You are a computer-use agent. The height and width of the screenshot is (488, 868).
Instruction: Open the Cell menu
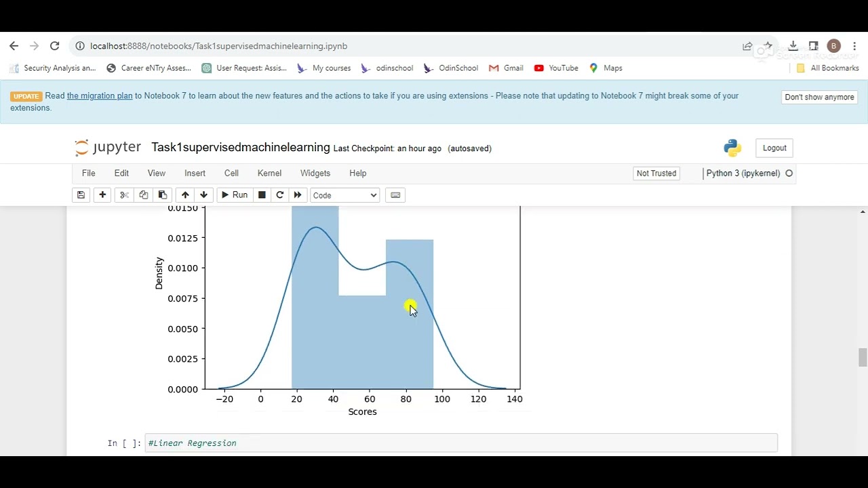231,174
